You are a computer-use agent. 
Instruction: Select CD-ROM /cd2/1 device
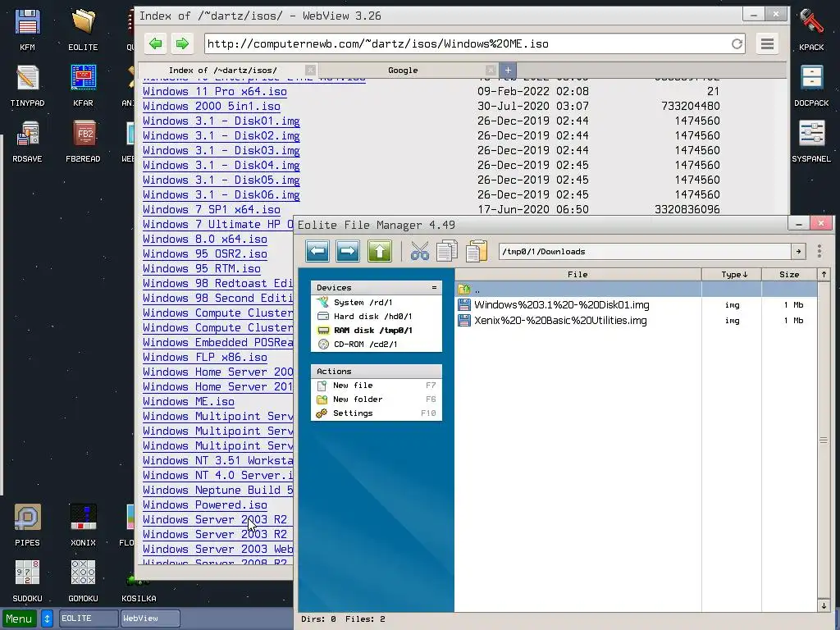click(376, 344)
